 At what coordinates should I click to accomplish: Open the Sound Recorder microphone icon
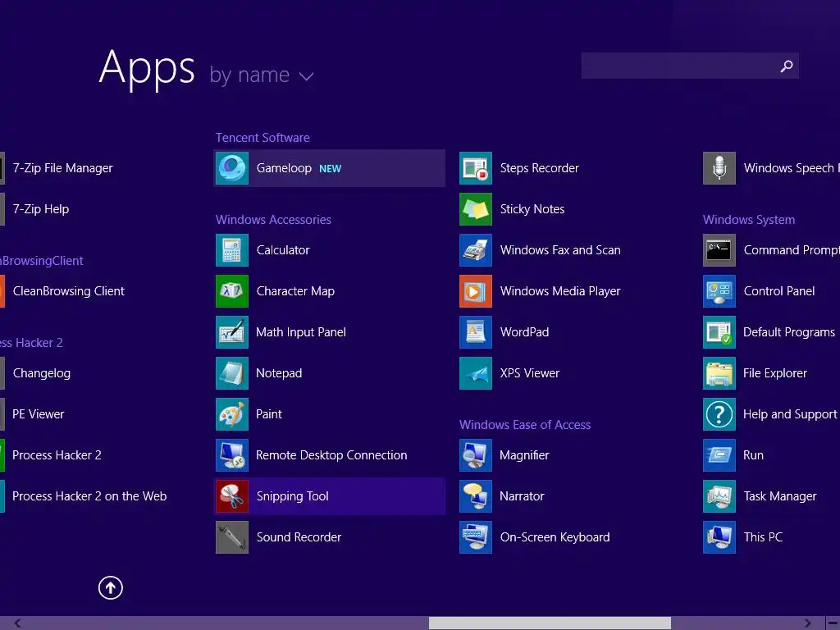(232, 536)
